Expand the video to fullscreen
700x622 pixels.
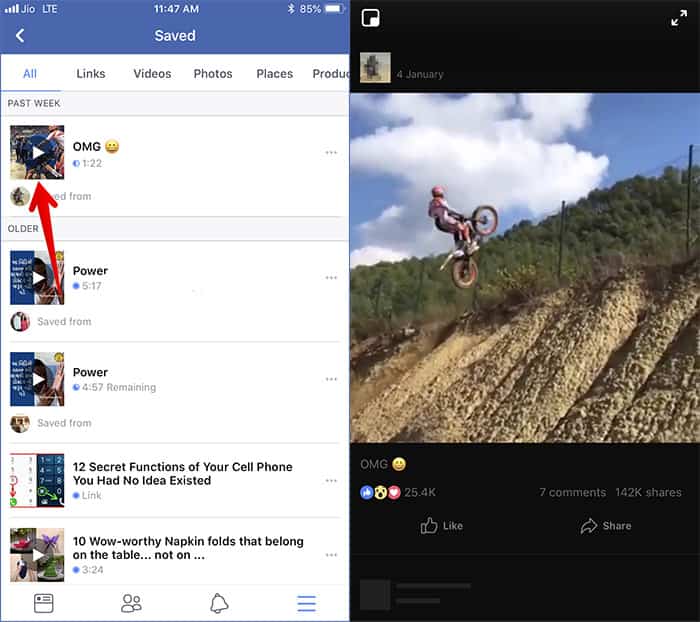(x=679, y=19)
